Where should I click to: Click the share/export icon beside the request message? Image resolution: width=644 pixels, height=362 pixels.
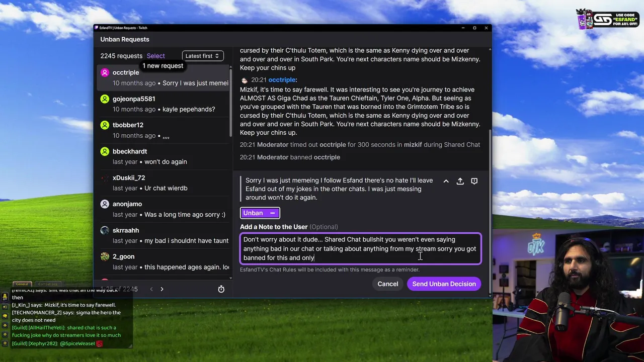pyautogui.click(x=460, y=181)
